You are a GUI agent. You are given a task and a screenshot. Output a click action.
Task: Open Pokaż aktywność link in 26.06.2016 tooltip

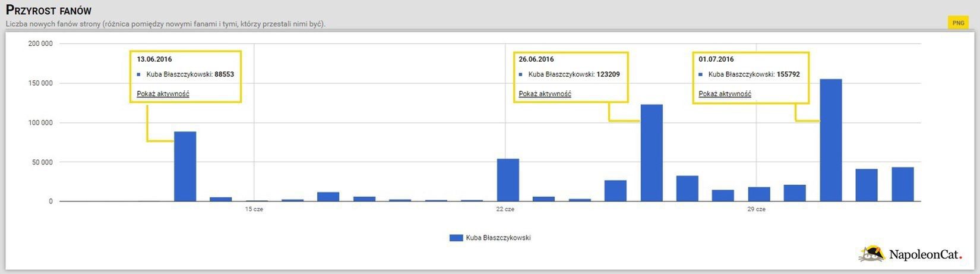(545, 94)
